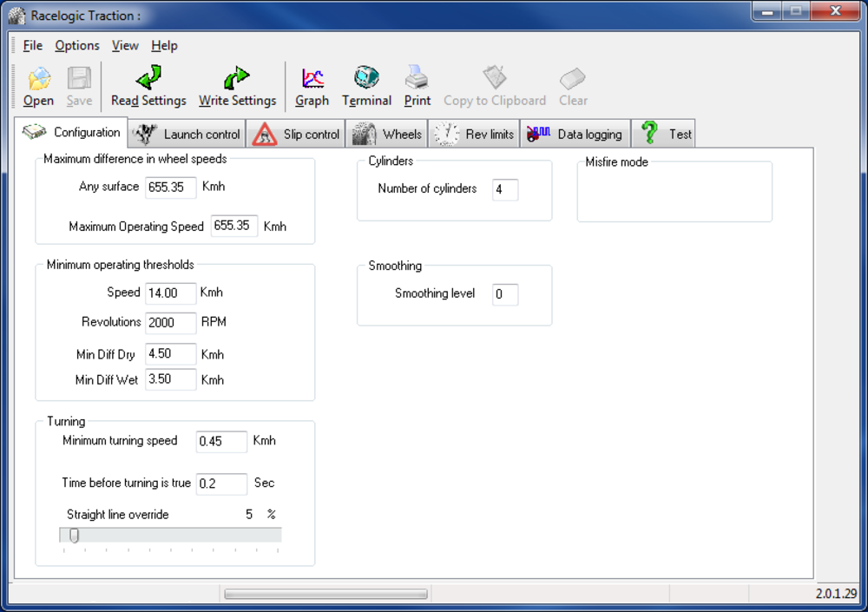Click the Test tab question mark icon

[649, 134]
